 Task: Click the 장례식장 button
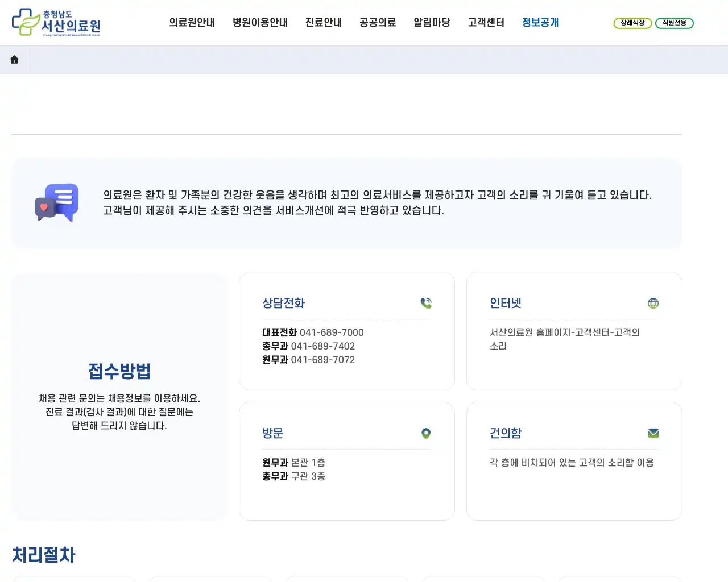click(x=632, y=23)
